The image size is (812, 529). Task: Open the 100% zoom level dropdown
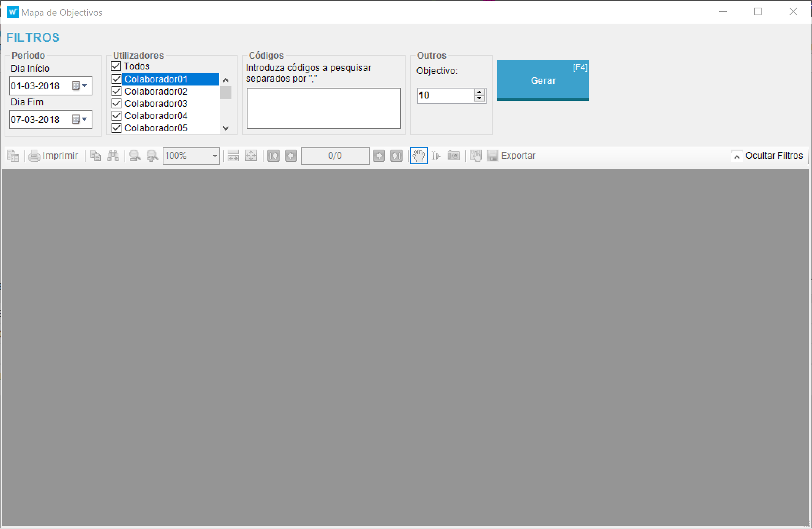(x=215, y=156)
